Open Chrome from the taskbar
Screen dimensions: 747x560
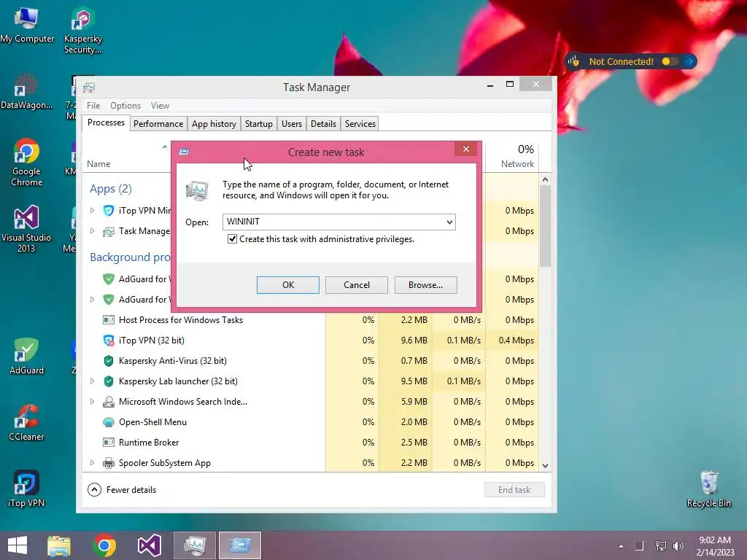[x=104, y=545]
